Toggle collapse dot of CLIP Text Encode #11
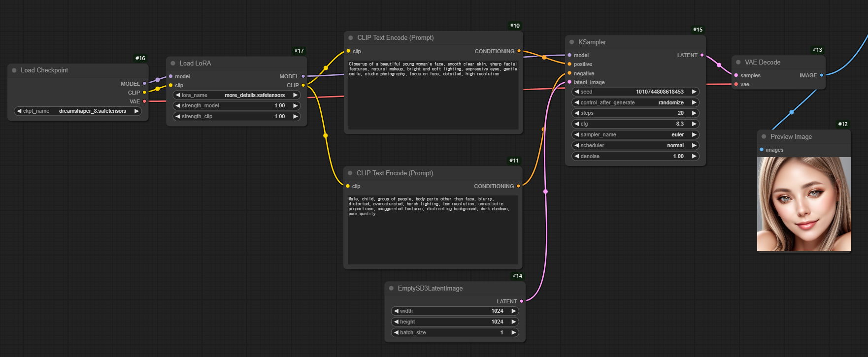Screen dimensions: 868x357 pos(350,173)
